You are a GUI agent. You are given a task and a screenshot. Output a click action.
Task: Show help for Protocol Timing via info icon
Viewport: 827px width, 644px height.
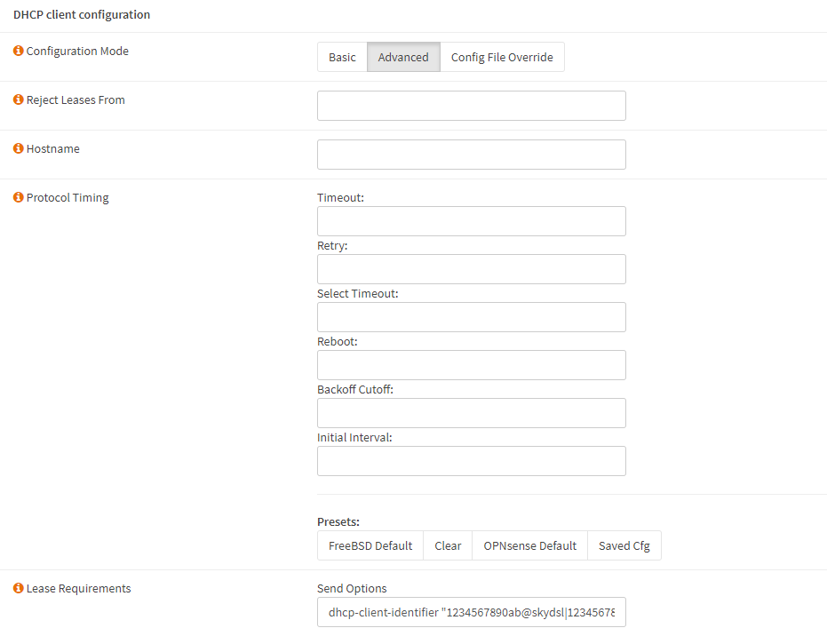pos(19,198)
